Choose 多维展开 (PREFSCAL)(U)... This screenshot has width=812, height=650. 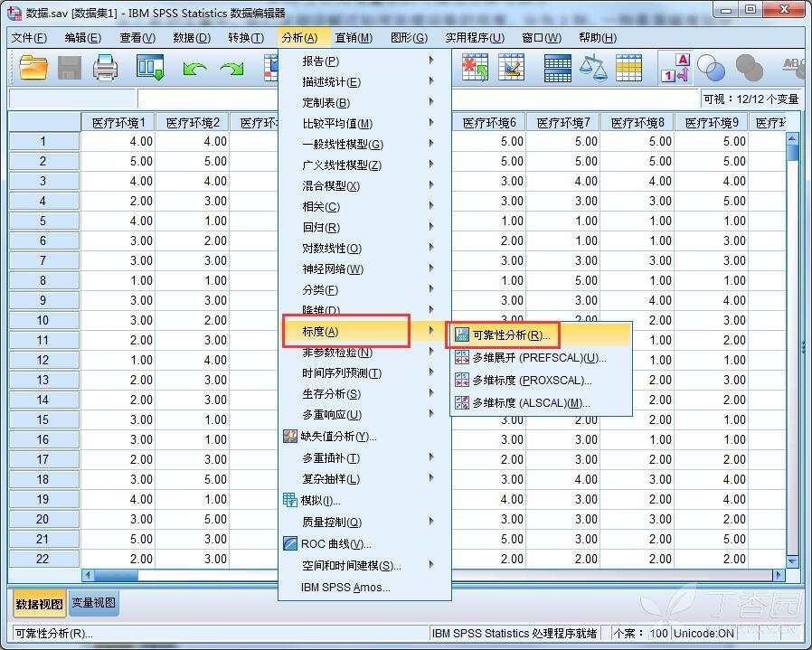click(541, 357)
